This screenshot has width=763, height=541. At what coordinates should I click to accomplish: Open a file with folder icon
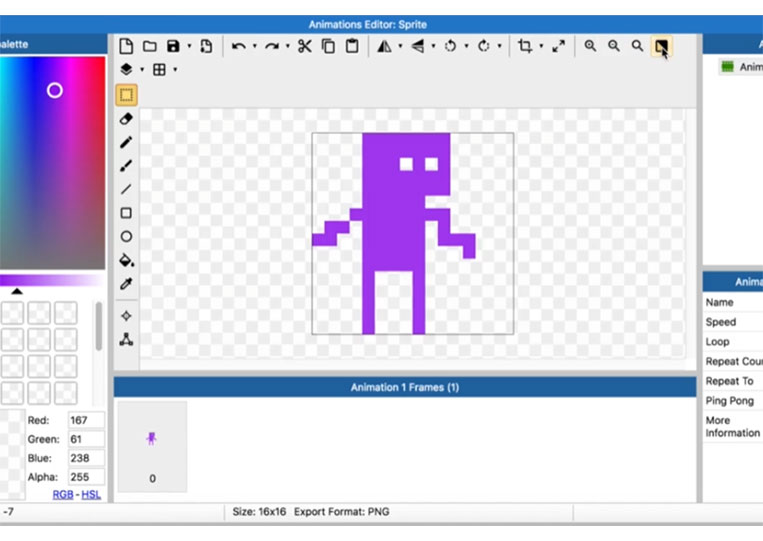click(150, 46)
